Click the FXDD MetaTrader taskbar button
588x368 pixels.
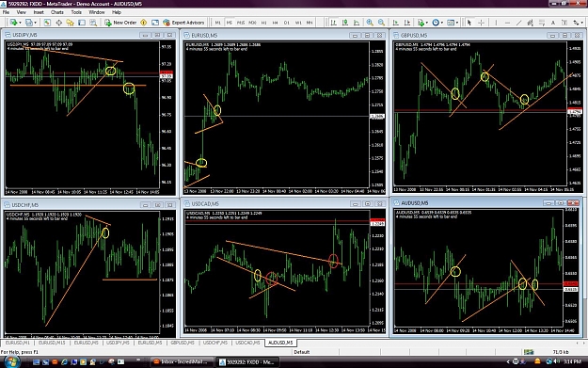coord(247,361)
